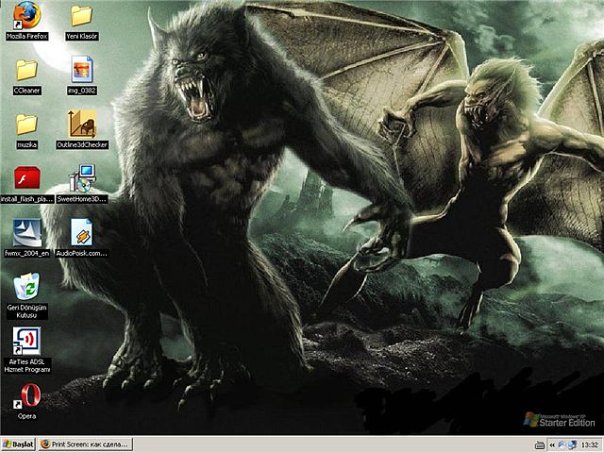This screenshot has width=604, height=453.
Task: Select the img_0382 image file
Action: point(82,70)
